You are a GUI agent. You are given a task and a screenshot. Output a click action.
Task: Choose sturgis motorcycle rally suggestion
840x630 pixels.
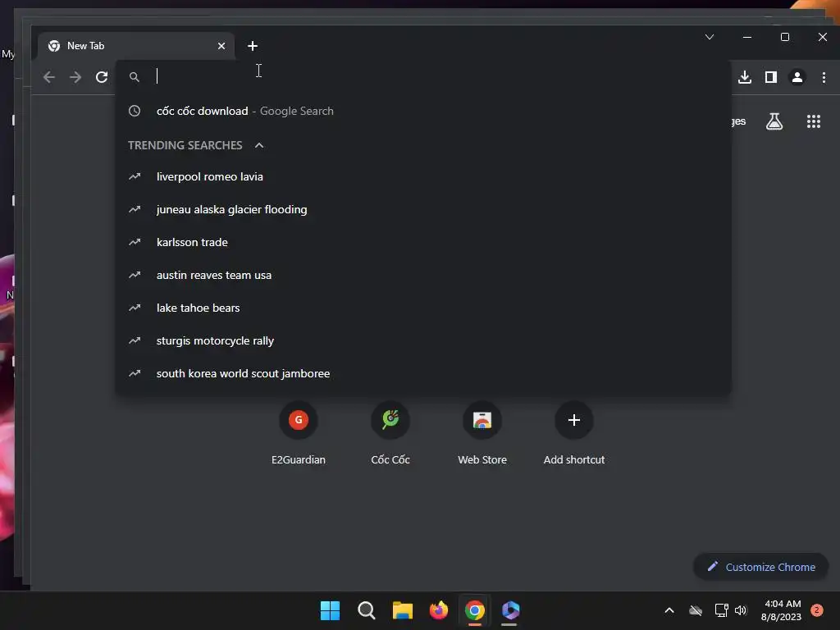423,340
